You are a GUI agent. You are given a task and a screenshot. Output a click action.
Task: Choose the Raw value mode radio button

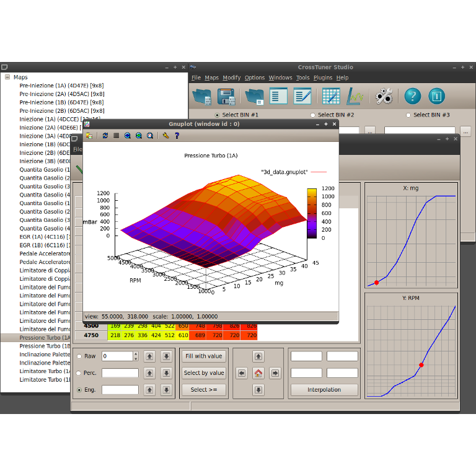pyautogui.click(x=79, y=356)
